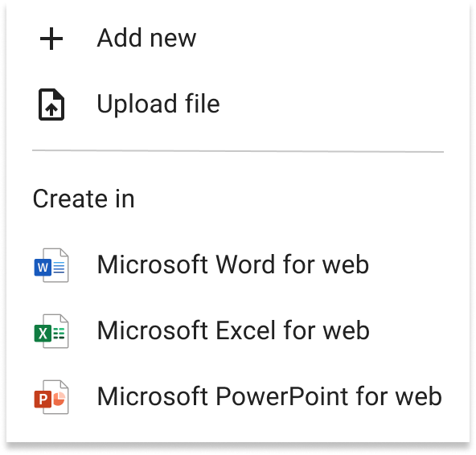This screenshot has height=455, width=476.
Task: Click the plus icon beside Add new
Action: [51, 39]
